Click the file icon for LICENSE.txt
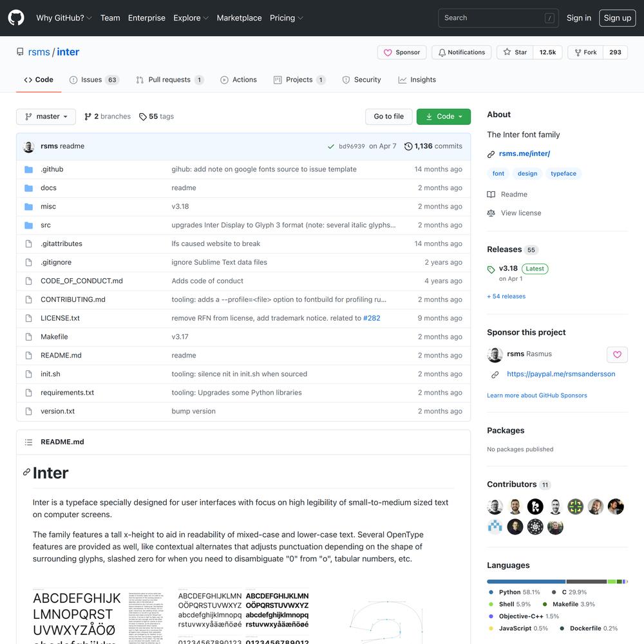 28,318
